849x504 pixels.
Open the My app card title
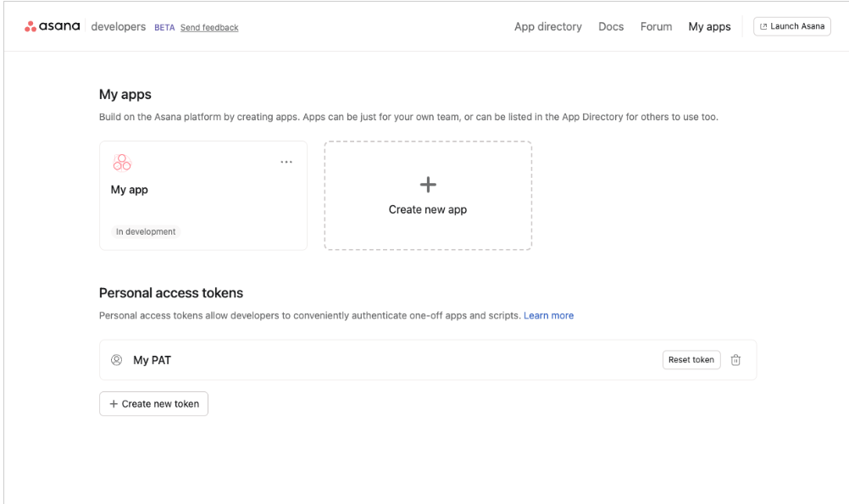coord(130,190)
